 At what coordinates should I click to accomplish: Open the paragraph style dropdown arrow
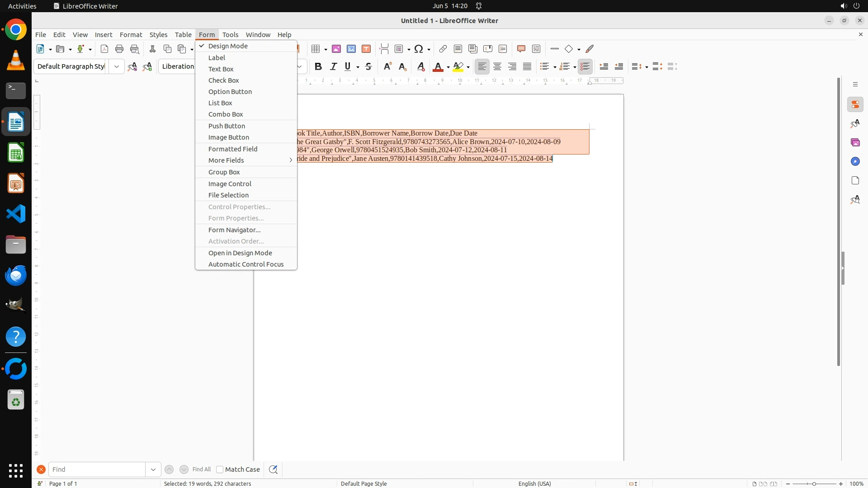[x=117, y=67]
